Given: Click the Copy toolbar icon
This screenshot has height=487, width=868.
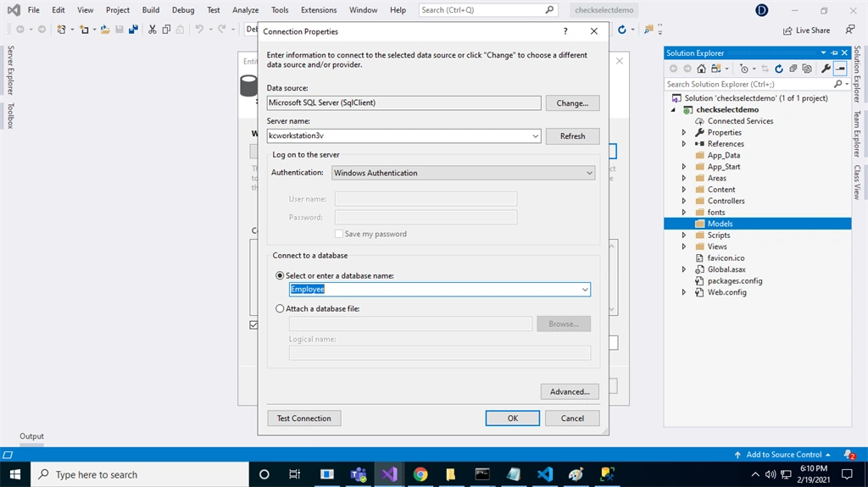Looking at the screenshot, I should 166,30.
